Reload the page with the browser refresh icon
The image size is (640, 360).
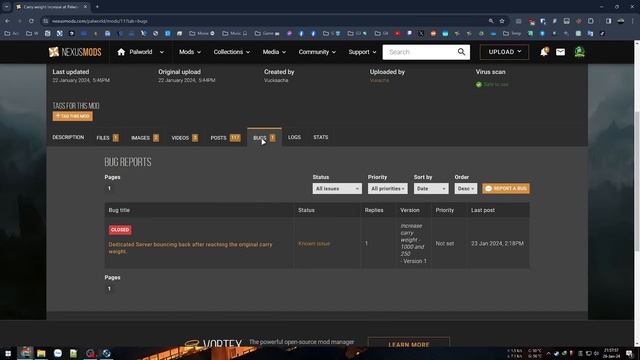click(x=31, y=21)
